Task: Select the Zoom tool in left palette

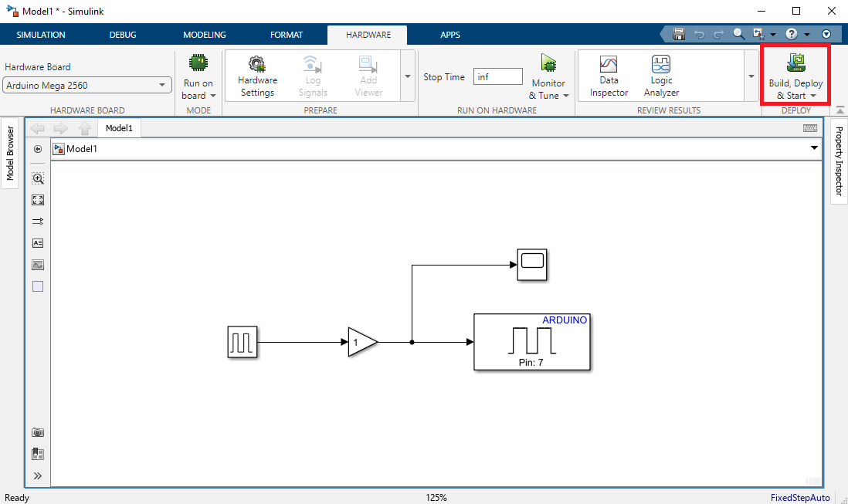Action: (x=38, y=178)
